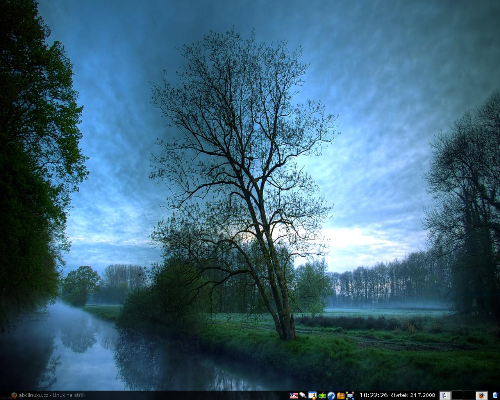The width and height of the screenshot is (500, 400).
Task: Open the trash applet at the panel's end
Action: [x=495, y=395]
